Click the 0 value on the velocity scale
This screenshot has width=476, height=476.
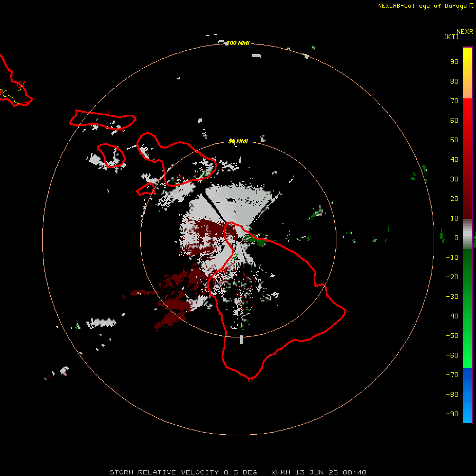[456, 238]
